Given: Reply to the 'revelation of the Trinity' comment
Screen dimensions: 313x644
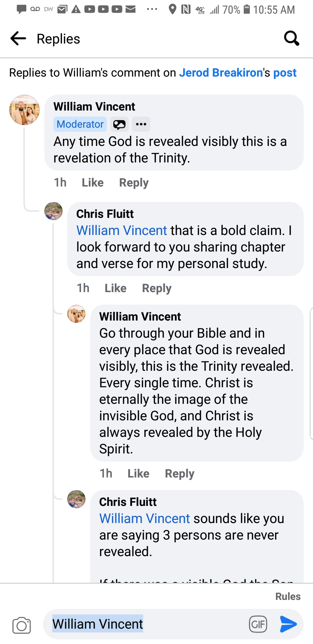Looking at the screenshot, I should 134,183.
